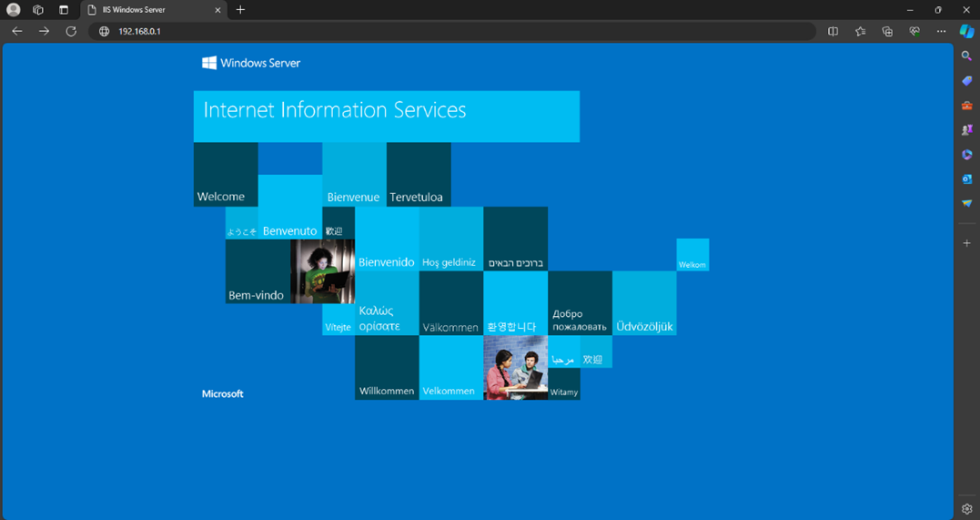This screenshot has height=520, width=980.
Task: View site information globe icon
Action: 105,31
